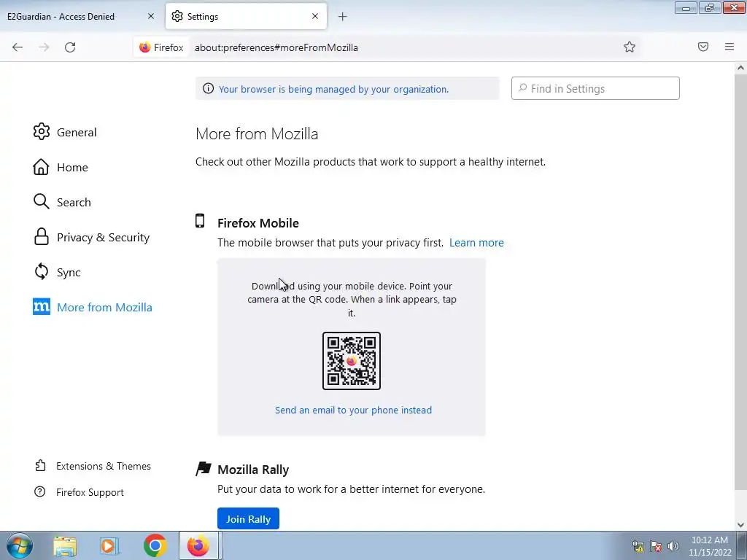Viewport: 747px width, 560px height.
Task: Open Privacy & Security settings
Action: 91,237
